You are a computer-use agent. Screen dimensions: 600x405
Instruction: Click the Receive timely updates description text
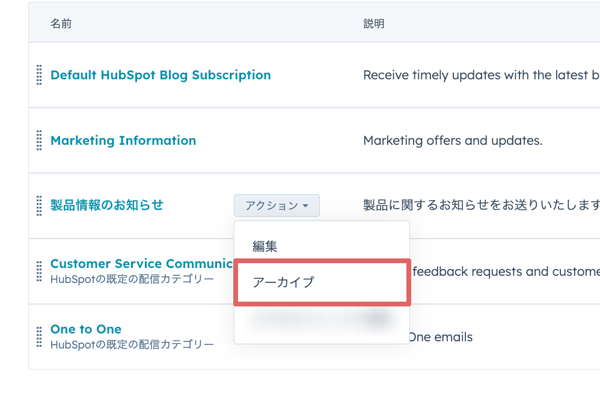tap(480, 75)
